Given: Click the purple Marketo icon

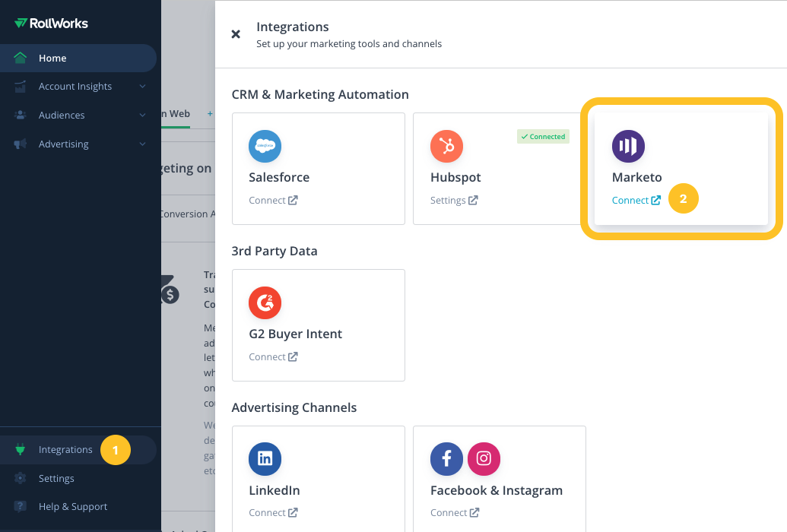Looking at the screenshot, I should pos(628,146).
